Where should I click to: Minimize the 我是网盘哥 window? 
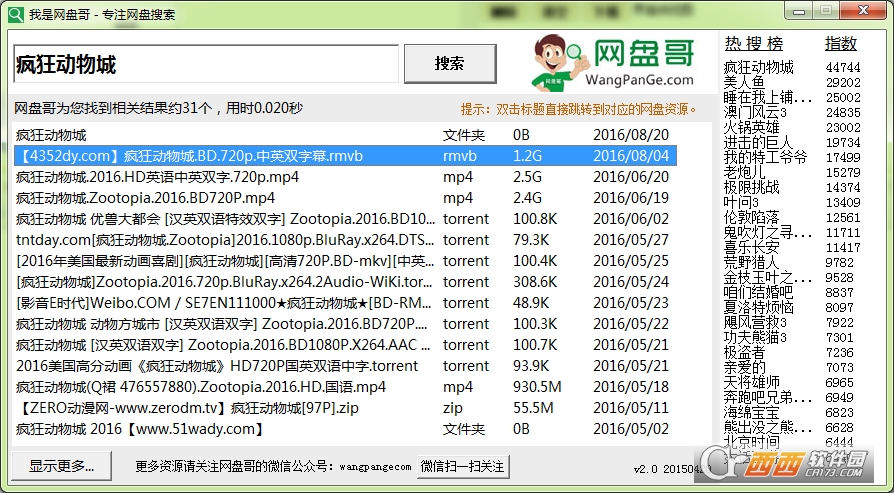point(801,11)
